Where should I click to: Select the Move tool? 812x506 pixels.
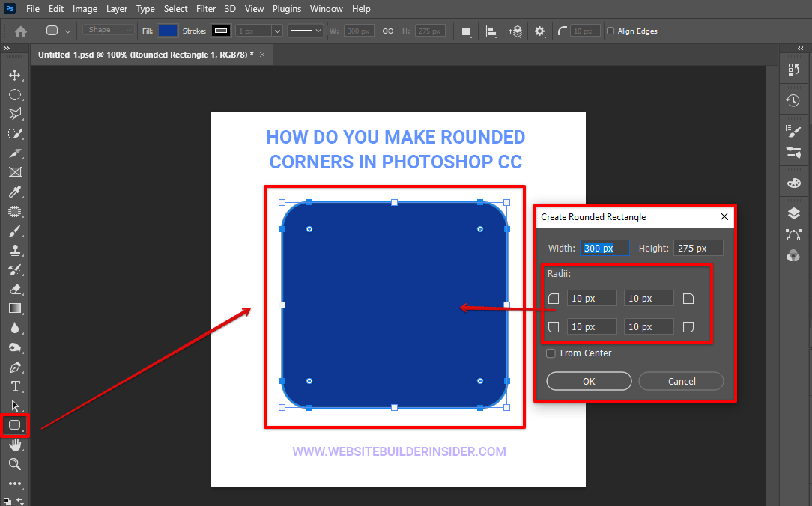pos(15,75)
